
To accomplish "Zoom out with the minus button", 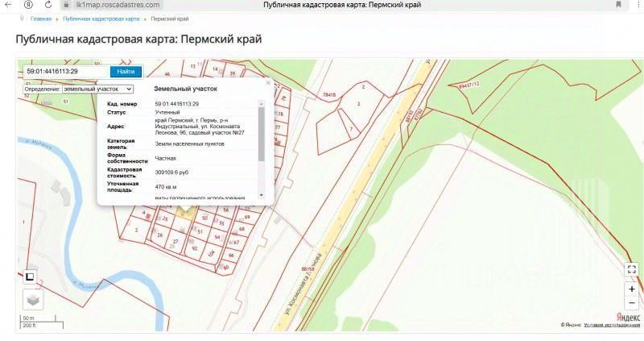I will click(x=632, y=303).
